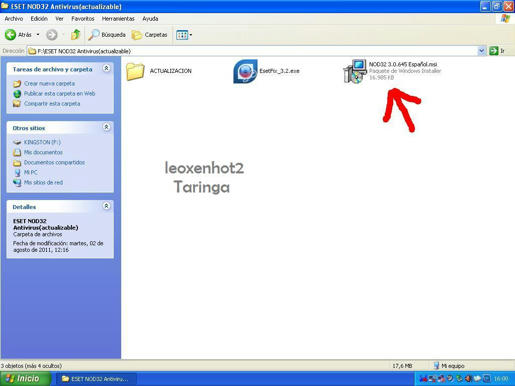This screenshot has height=386, width=515.
Task: Open the Atrás history dropdown arrow
Action: point(38,35)
